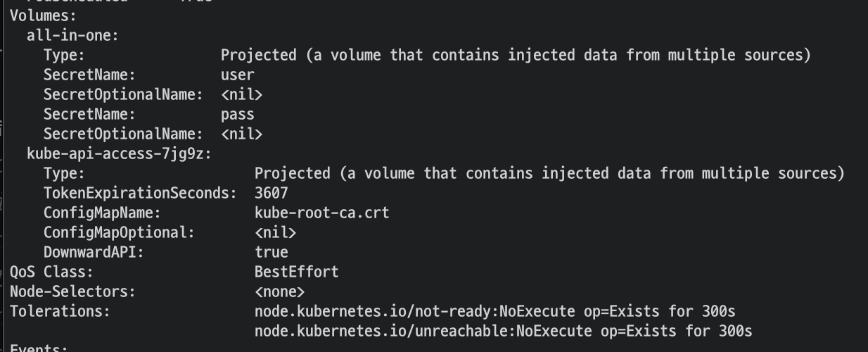Image resolution: width=868 pixels, height=352 pixels.
Task: Click the "ConfigMapName:" label
Action: point(102,213)
